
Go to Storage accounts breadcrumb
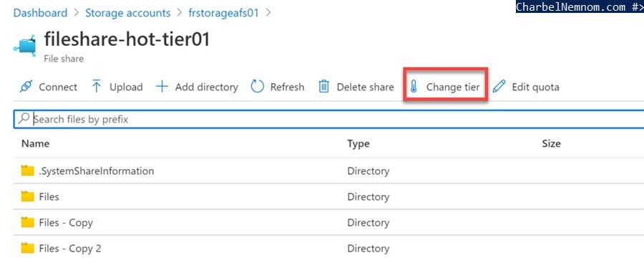point(128,13)
